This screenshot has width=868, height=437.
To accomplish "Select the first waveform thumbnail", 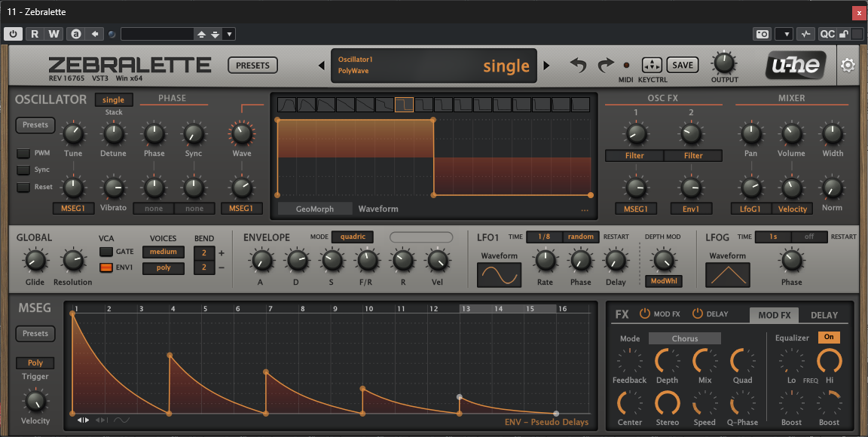I will tap(286, 104).
